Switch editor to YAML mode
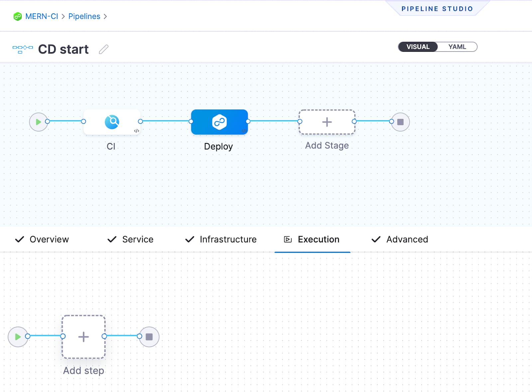Screen dimensions: 532x392 (458, 47)
